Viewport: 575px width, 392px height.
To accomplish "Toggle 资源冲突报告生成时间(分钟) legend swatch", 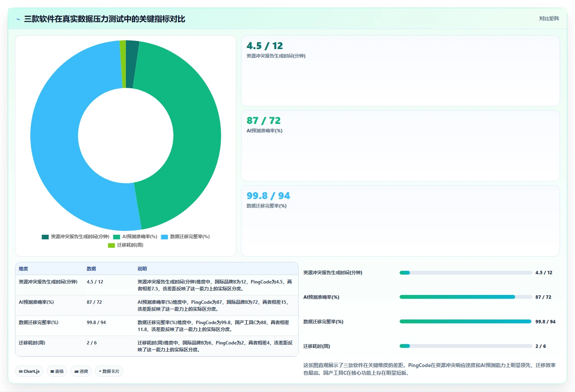I will point(45,237).
